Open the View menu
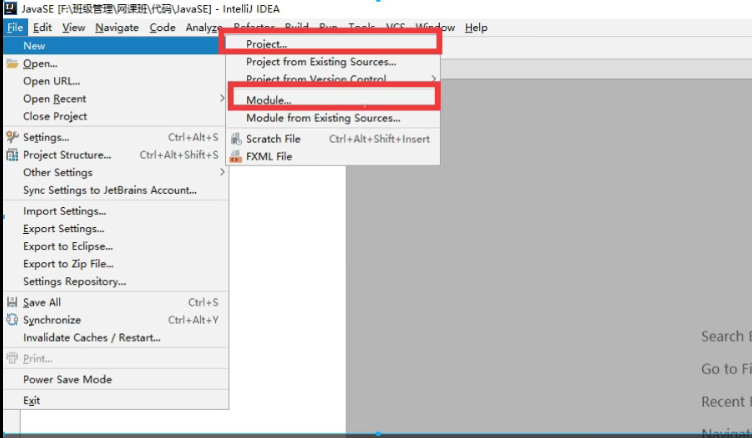This screenshot has width=752, height=438. pos(73,28)
